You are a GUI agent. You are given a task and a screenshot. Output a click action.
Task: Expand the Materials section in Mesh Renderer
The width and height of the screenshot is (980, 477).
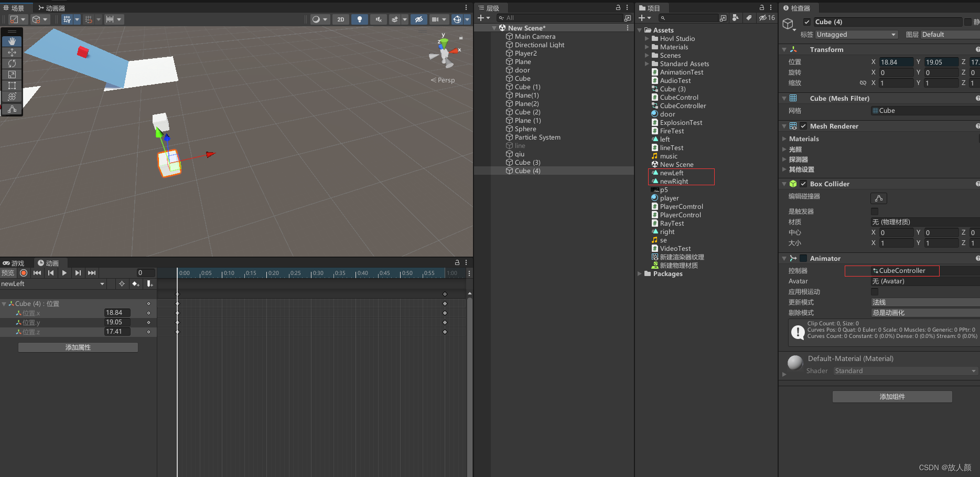[784, 139]
